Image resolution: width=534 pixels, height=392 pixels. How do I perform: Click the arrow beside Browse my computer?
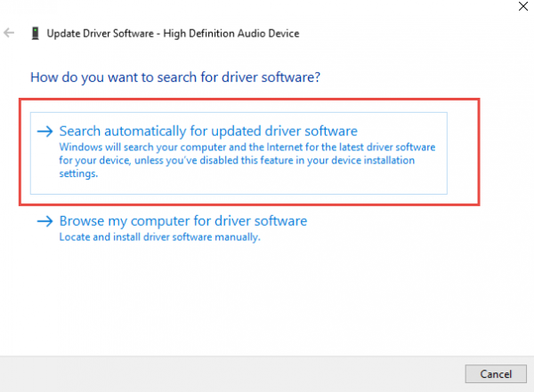[45, 221]
